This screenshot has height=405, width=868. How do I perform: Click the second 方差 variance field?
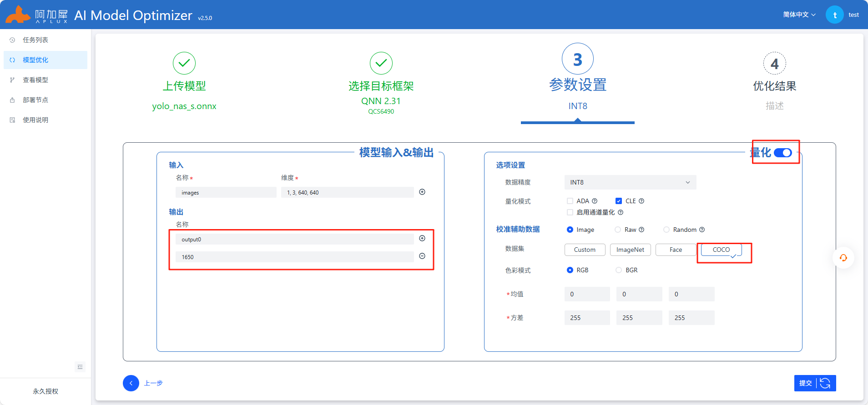(x=639, y=318)
